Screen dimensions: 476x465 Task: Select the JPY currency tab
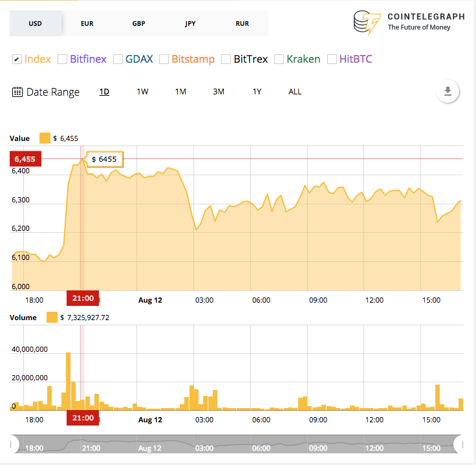190,23
